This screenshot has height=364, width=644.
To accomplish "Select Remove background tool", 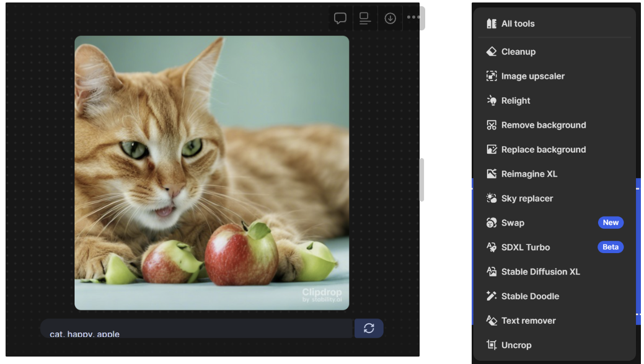I will click(x=544, y=125).
